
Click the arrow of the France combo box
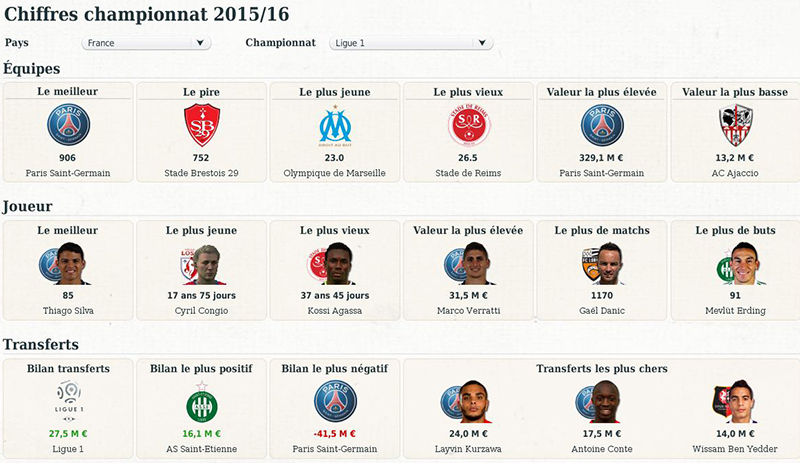tap(201, 43)
